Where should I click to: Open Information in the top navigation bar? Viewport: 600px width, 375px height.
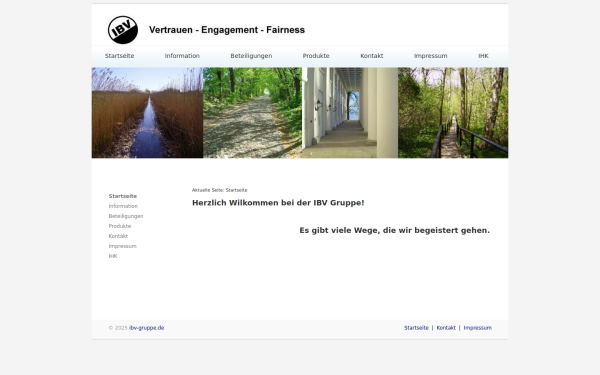point(182,56)
